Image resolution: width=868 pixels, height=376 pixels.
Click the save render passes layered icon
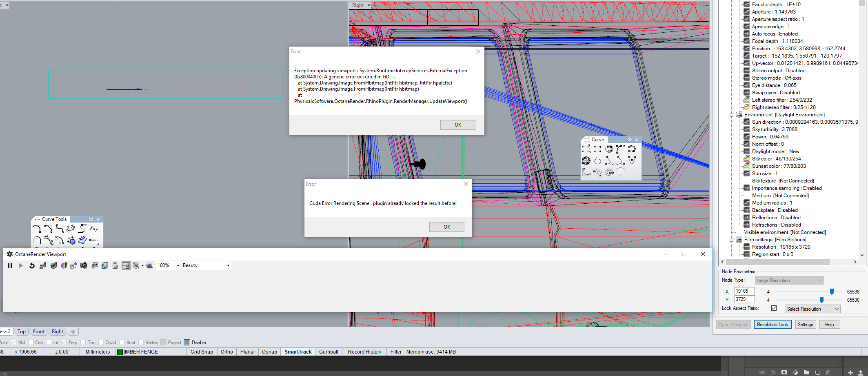[x=105, y=266]
